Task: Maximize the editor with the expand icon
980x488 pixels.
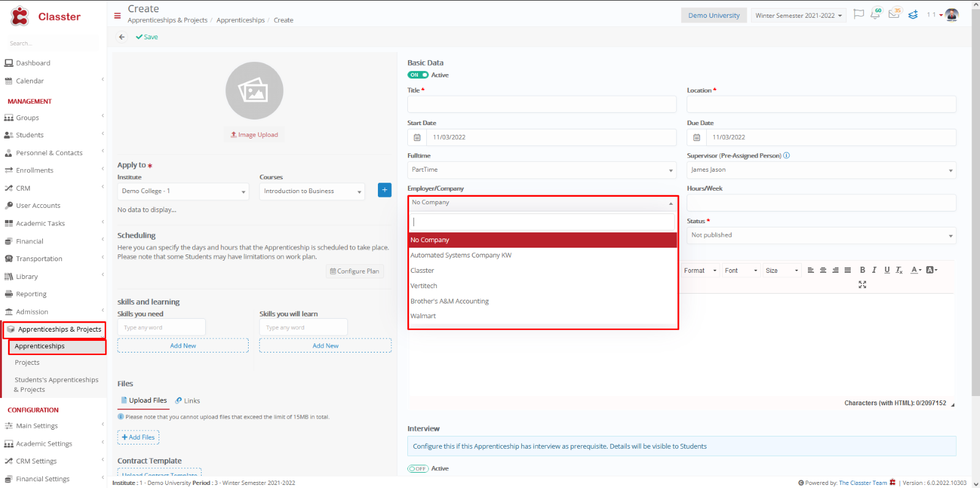Action: pyautogui.click(x=862, y=284)
